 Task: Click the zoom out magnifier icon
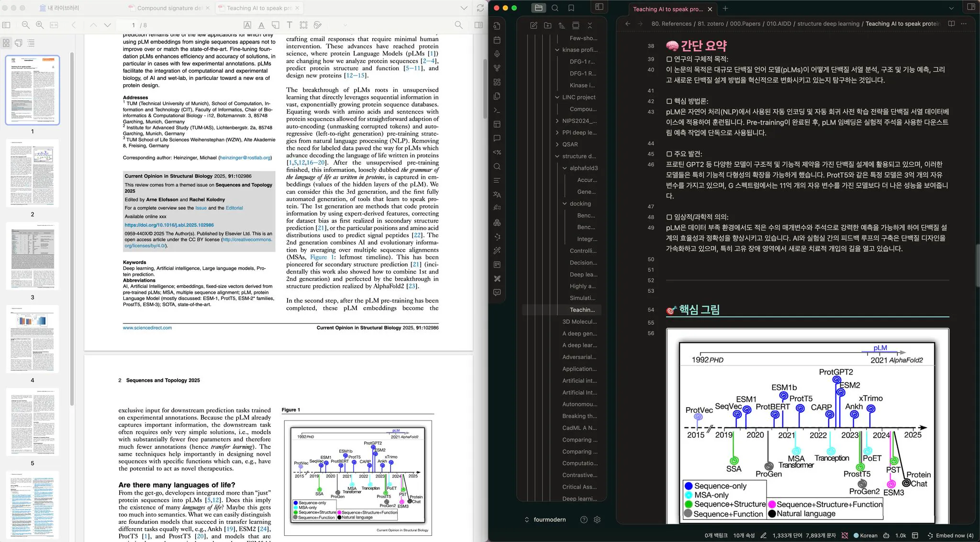pos(26,25)
